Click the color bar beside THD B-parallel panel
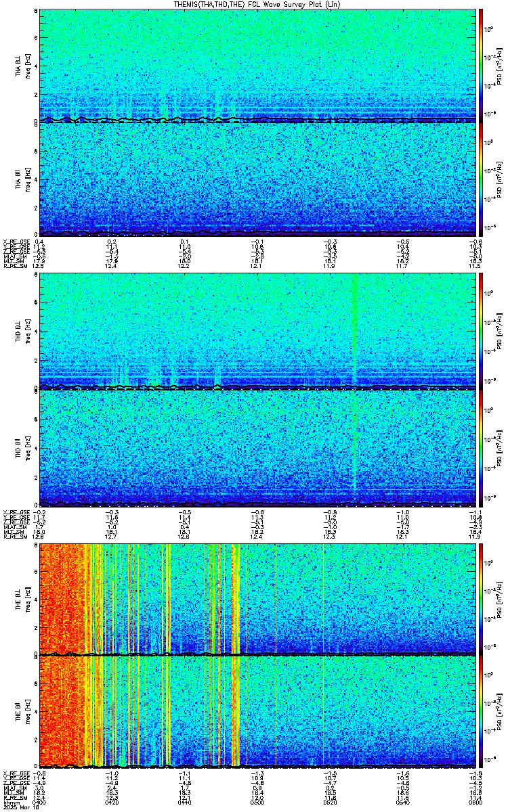Viewport: 508px width, 812px height. point(481,448)
